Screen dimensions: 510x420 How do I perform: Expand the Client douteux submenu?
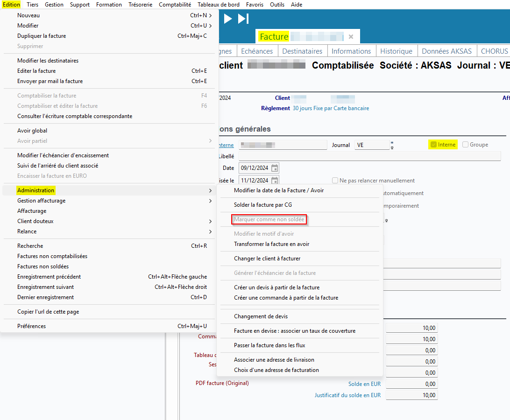[35, 221]
